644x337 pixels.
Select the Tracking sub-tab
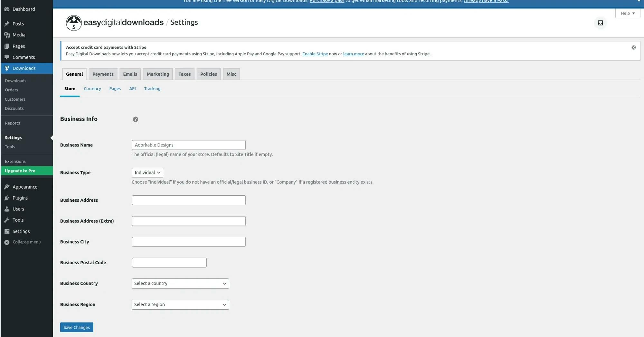pos(152,89)
